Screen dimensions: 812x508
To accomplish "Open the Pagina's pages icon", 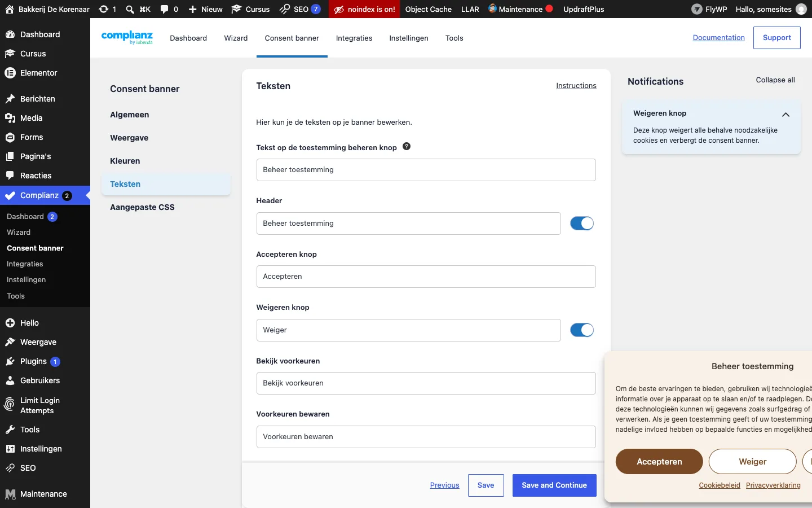I will tap(10, 156).
